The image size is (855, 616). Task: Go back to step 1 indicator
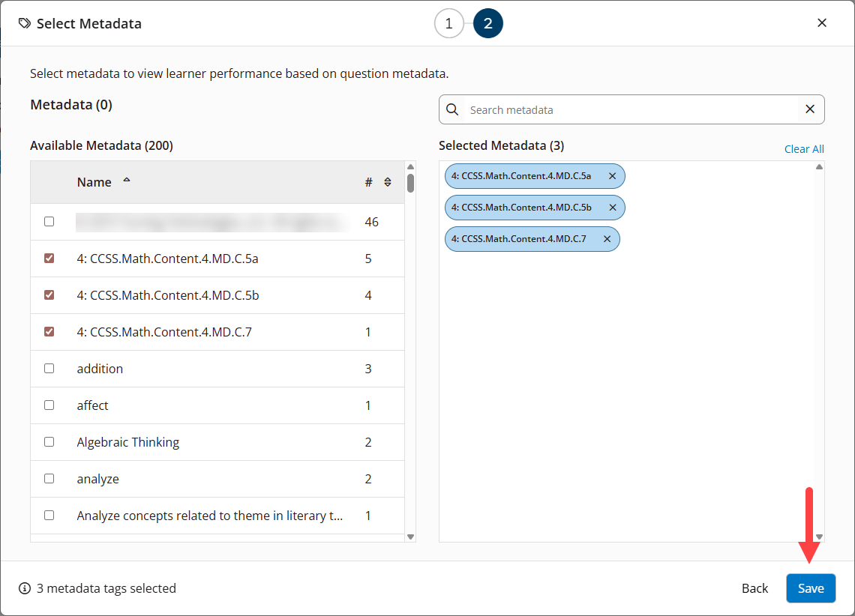tap(449, 23)
